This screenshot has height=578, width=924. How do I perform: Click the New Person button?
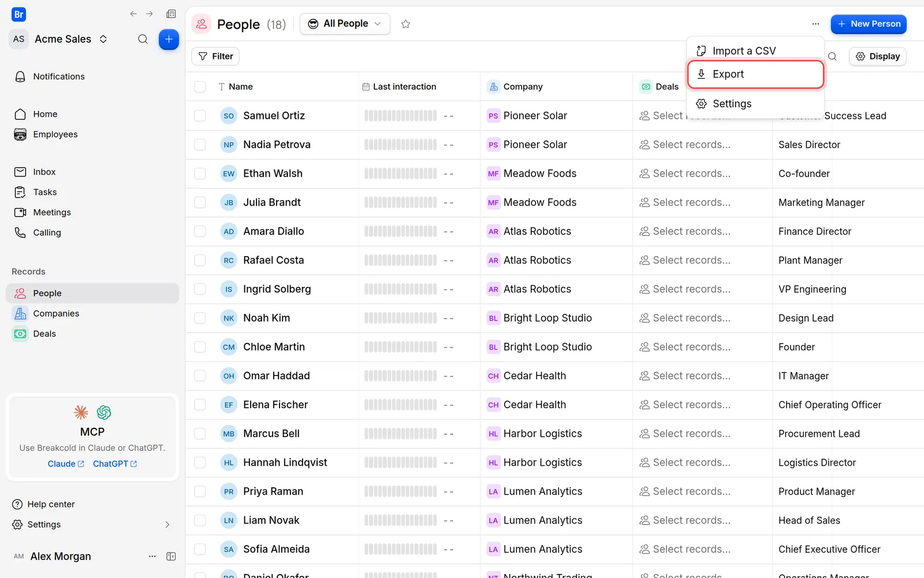[x=869, y=24]
